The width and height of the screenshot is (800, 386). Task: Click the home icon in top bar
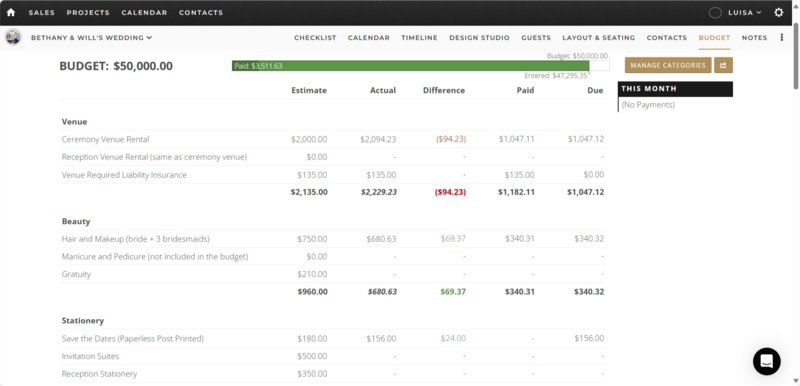point(11,13)
